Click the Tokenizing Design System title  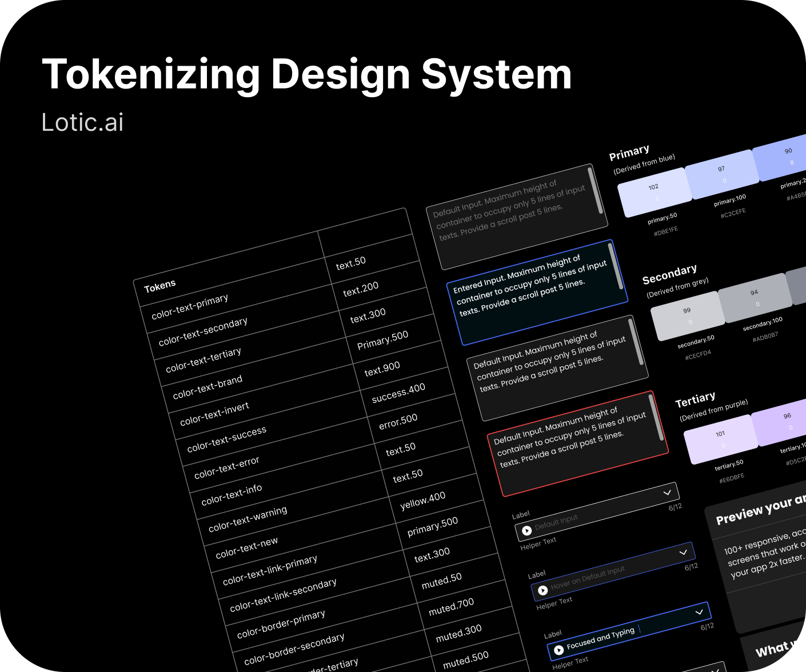pos(307,74)
